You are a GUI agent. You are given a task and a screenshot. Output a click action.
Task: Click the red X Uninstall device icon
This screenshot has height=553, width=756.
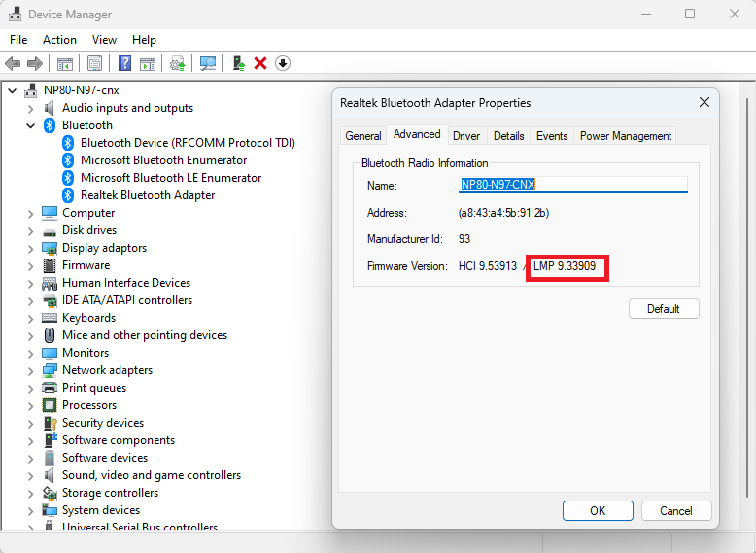tap(260, 63)
